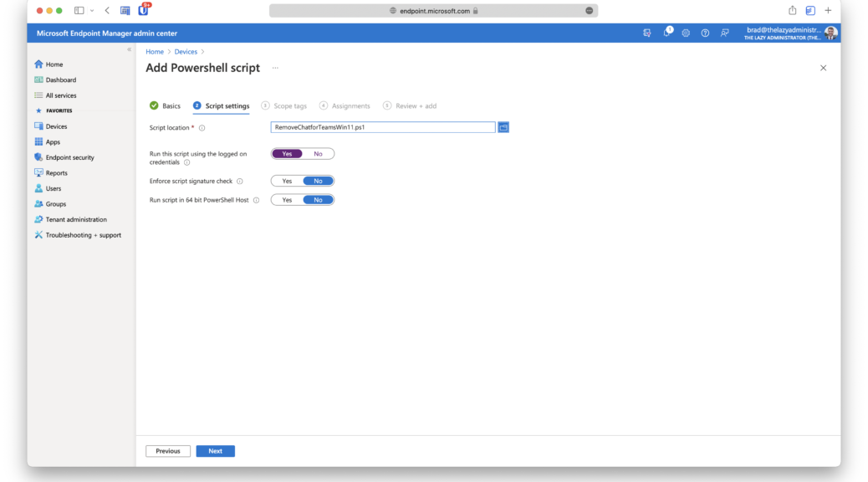The height and width of the screenshot is (482, 868).
Task: Open the notifications bell in the header
Action: pyautogui.click(x=667, y=33)
